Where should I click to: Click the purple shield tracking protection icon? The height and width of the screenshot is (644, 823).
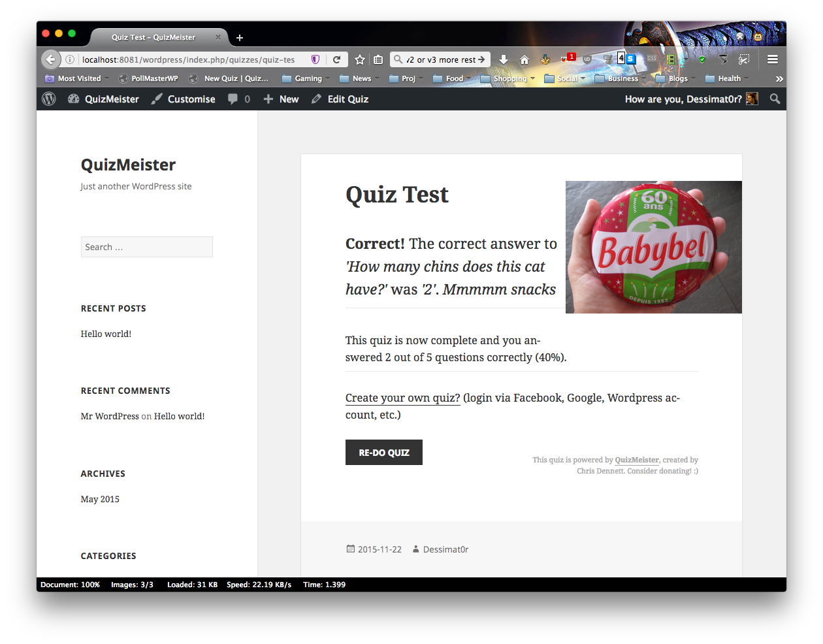click(315, 59)
